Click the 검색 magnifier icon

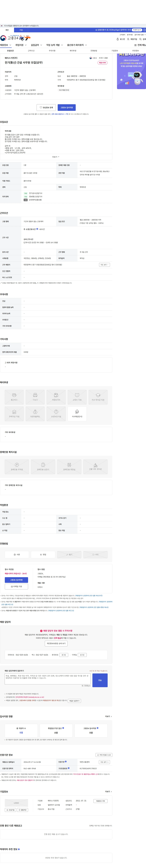141,39
